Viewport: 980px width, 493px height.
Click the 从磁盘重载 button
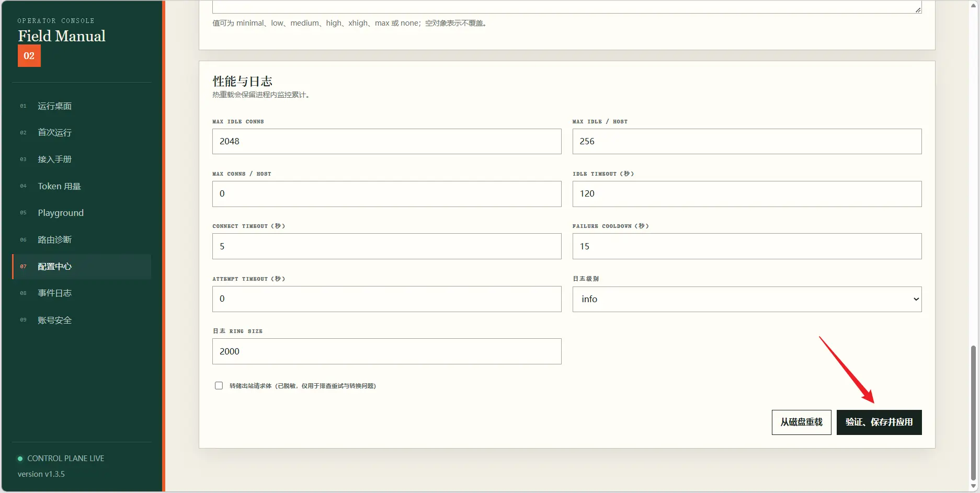[801, 422]
